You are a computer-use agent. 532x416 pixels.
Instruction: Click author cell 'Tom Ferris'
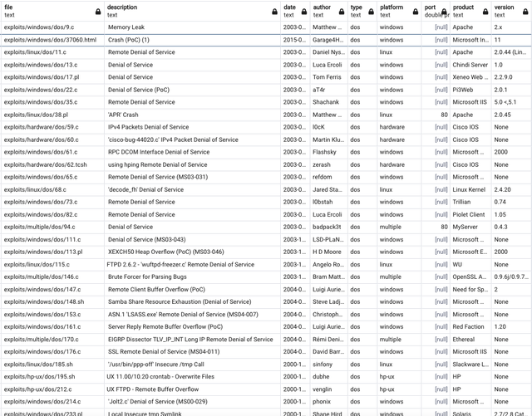tap(329, 77)
